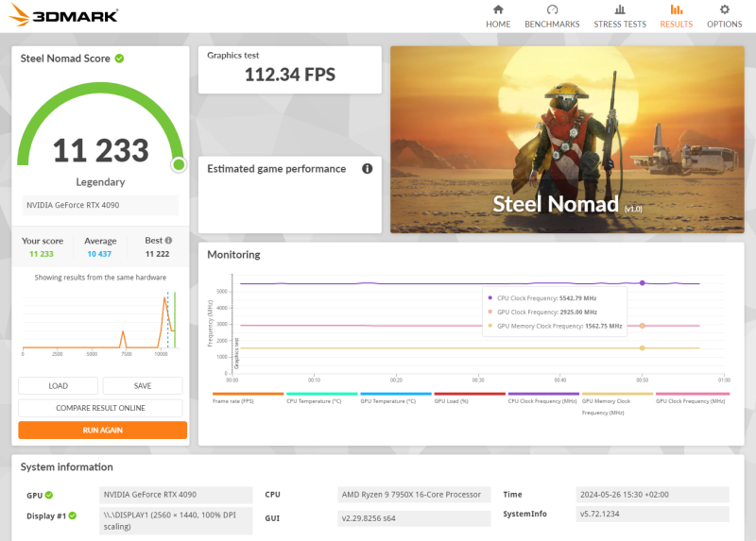Image resolution: width=756 pixels, height=541 pixels.
Task: Toggle GPU Temperature legend series
Action: (395, 397)
